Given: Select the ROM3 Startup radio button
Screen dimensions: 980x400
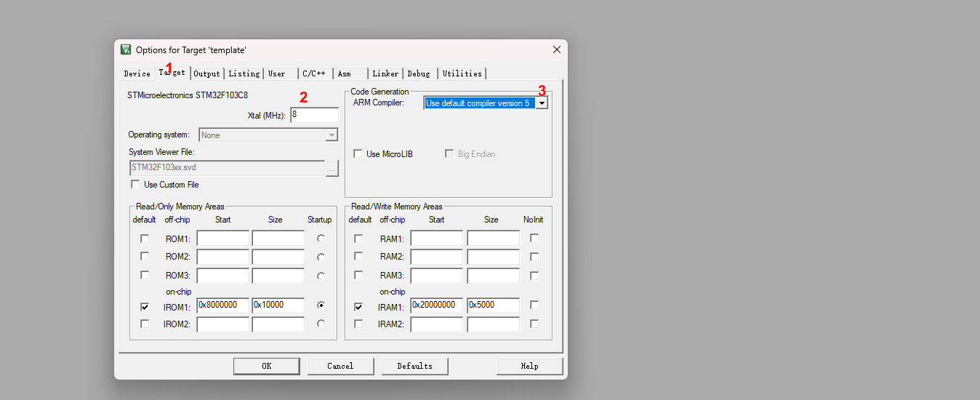Looking at the screenshot, I should click(321, 276).
